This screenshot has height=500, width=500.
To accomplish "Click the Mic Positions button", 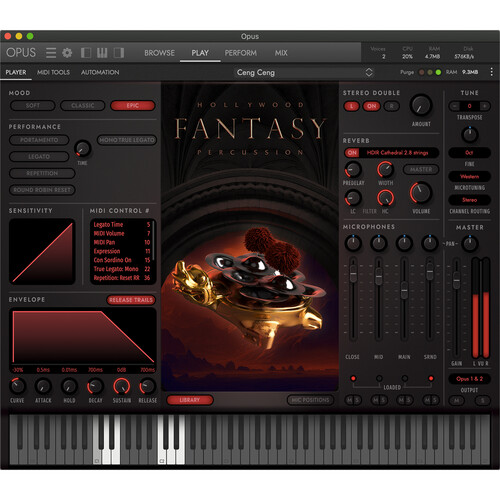I will click(x=310, y=400).
